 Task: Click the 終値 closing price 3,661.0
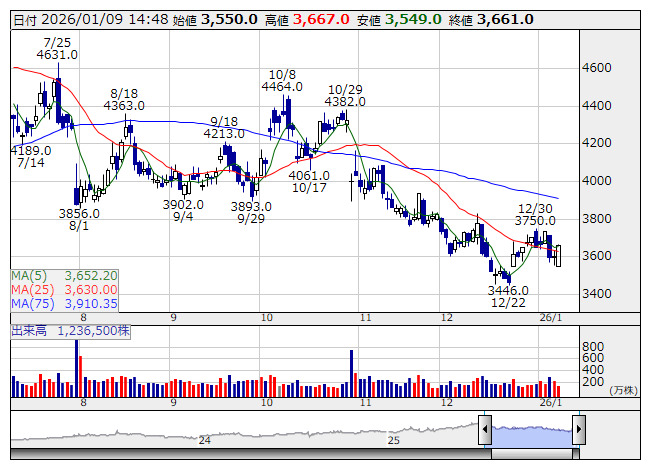(x=505, y=20)
